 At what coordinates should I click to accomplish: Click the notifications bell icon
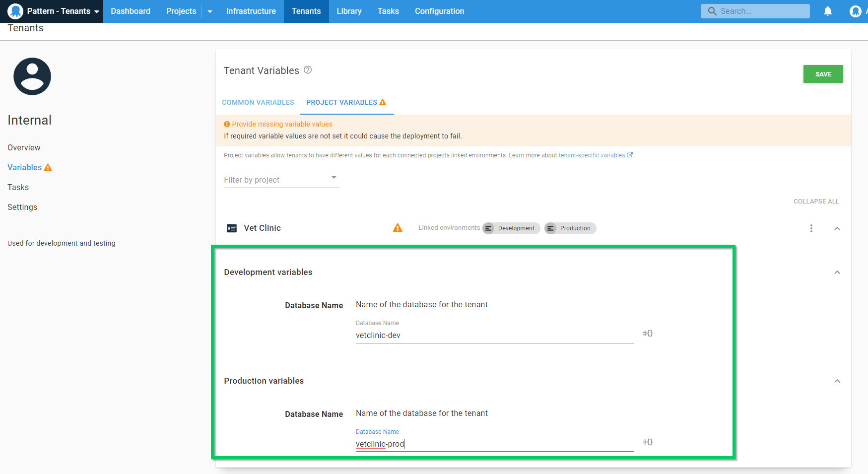click(827, 11)
